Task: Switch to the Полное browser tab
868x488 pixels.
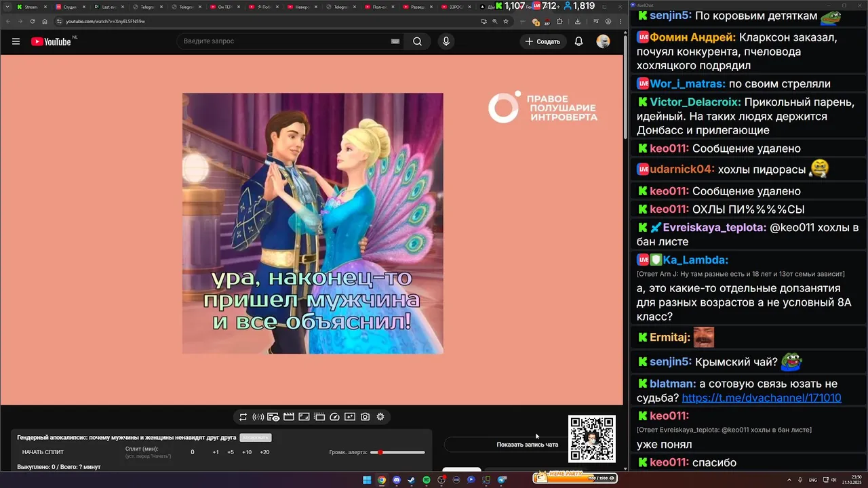Action: 380,7
